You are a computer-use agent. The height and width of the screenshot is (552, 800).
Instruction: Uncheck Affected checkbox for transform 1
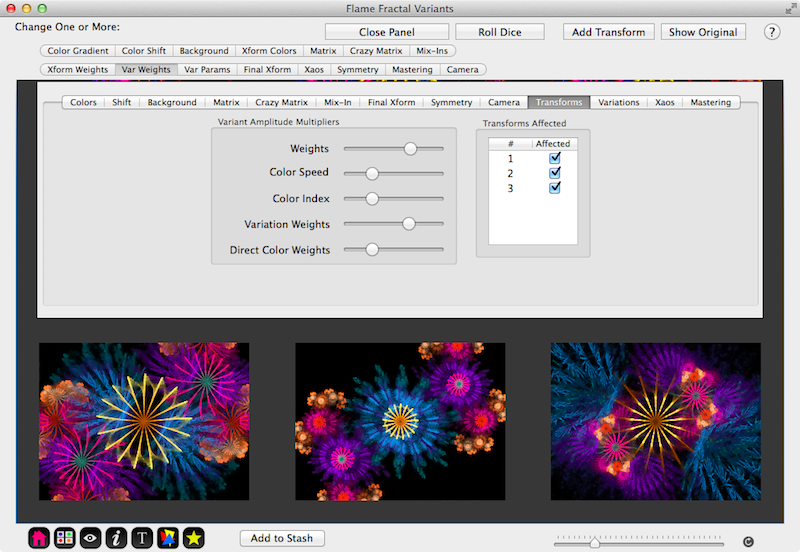(x=555, y=158)
